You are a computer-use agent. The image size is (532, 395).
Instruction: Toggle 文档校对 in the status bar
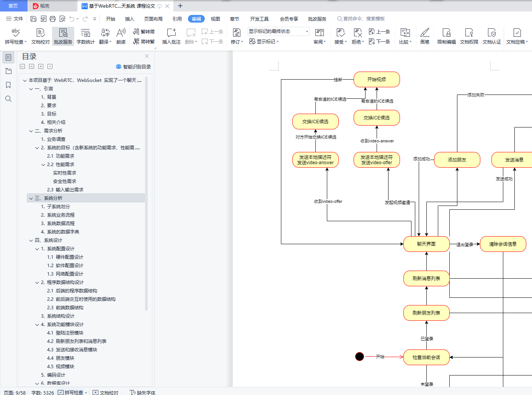(x=106, y=392)
